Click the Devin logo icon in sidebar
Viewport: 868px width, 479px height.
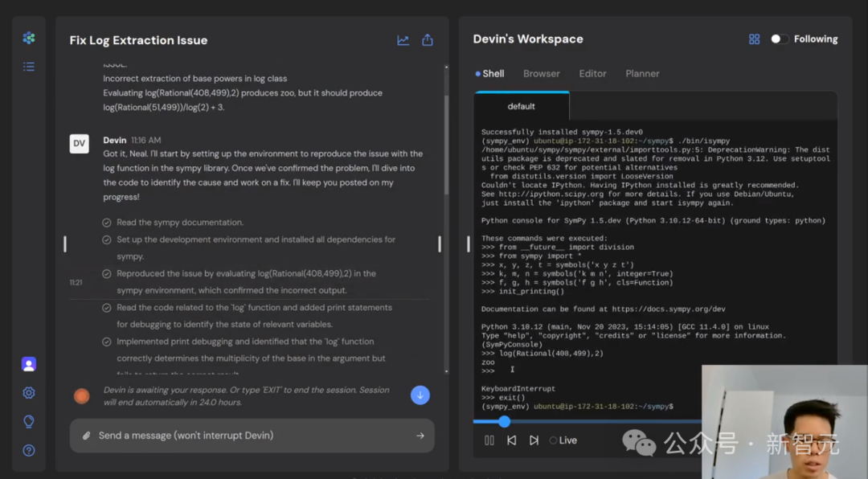[x=29, y=38]
